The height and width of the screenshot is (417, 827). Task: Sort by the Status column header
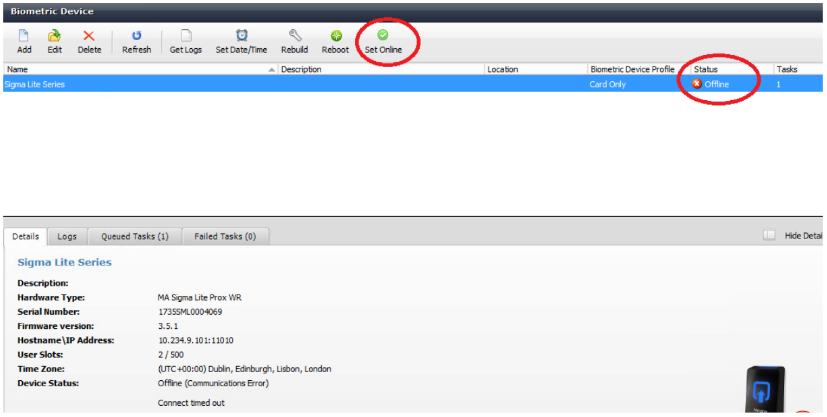pyautogui.click(x=729, y=69)
